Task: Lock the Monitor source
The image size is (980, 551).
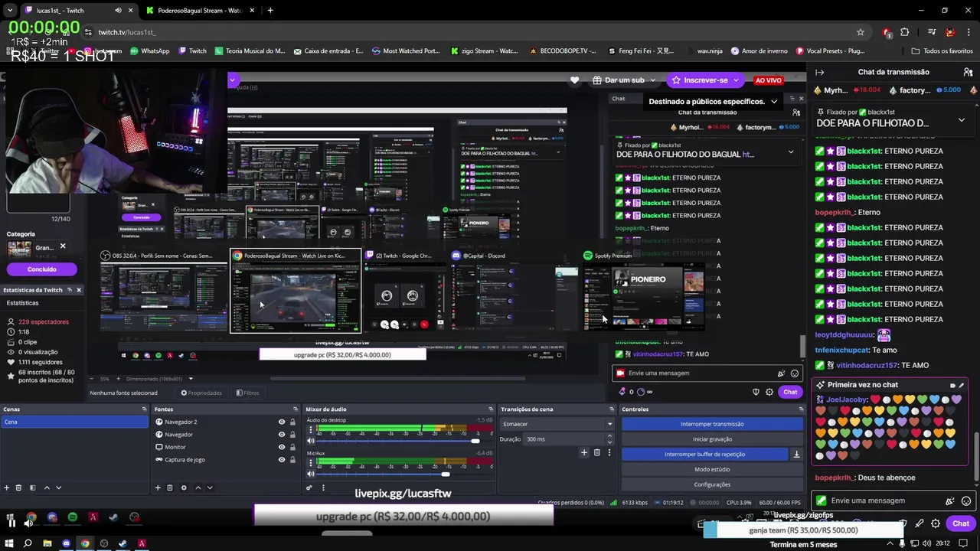Action: (x=292, y=447)
